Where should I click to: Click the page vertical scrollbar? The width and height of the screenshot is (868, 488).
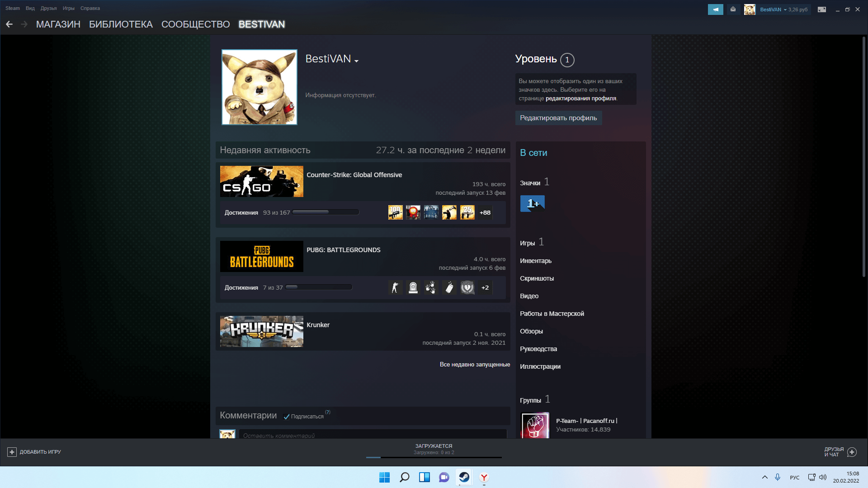[x=863, y=156]
